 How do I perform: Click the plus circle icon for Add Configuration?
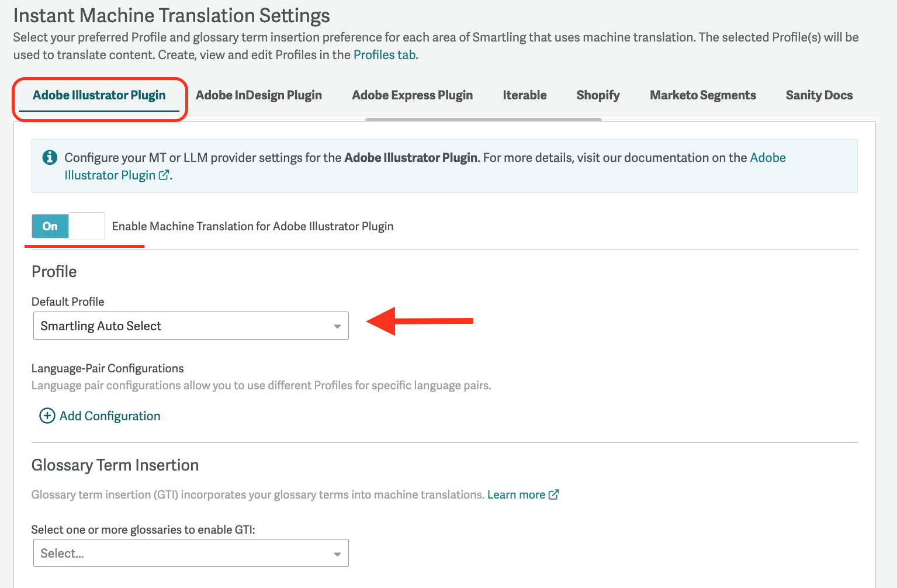[x=47, y=416]
